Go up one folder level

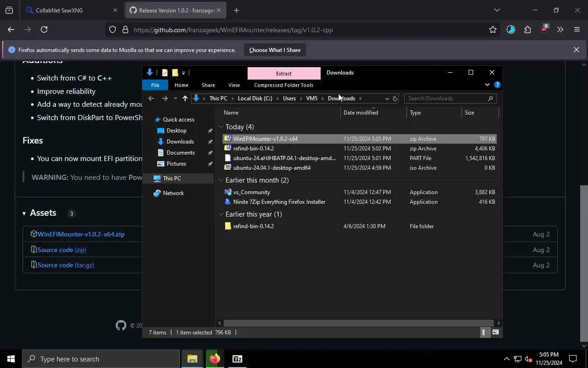point(185,98)
